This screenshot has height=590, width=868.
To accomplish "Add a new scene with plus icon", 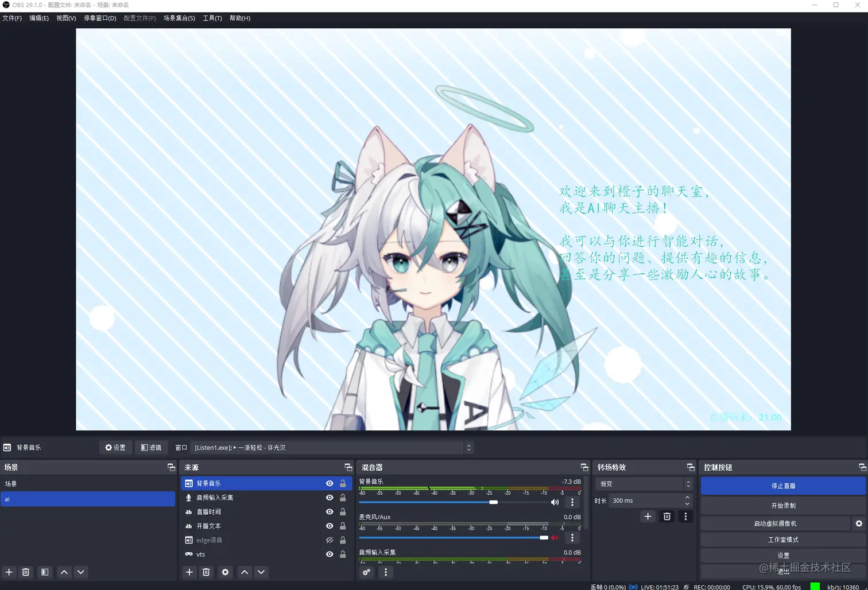I will click(x=9, y=572).
